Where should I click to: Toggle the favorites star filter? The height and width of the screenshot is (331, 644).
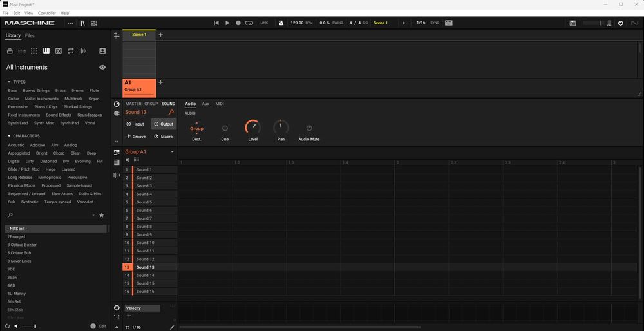click(102, 215)
